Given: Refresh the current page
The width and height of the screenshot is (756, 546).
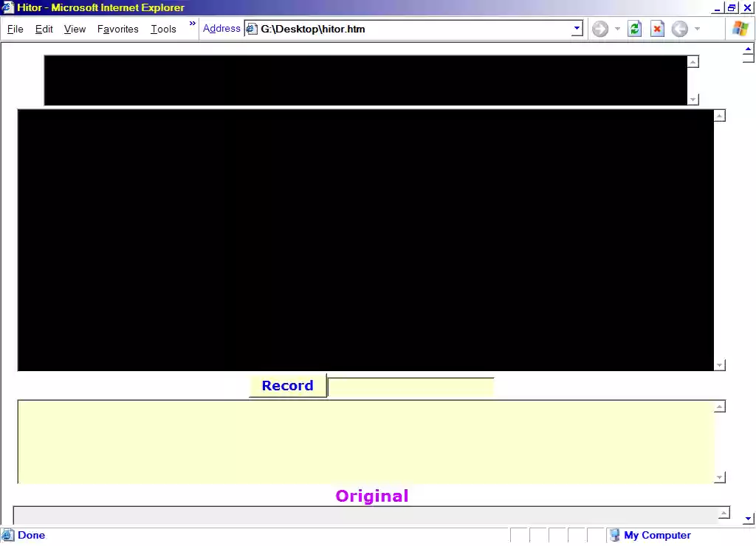Looking at the screenshot, I should click(x=633, y=29).
